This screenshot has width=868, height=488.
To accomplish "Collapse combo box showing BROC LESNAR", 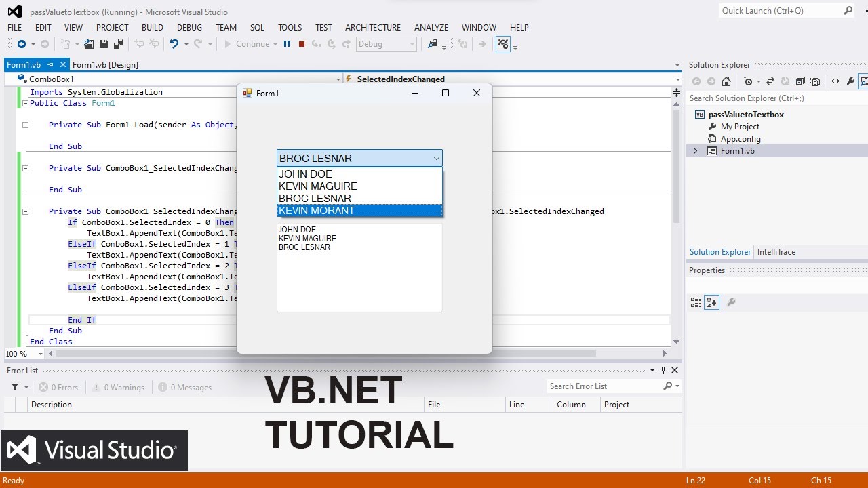I will [x=436, y=159].
